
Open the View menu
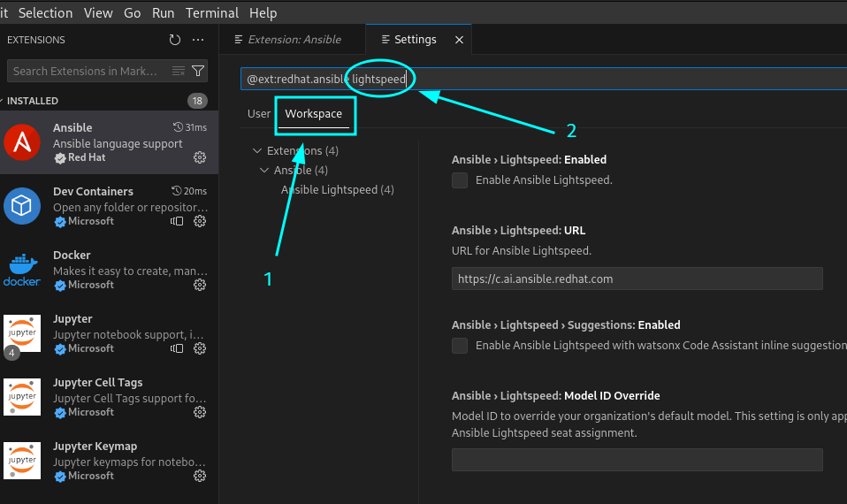click(98, 13)
